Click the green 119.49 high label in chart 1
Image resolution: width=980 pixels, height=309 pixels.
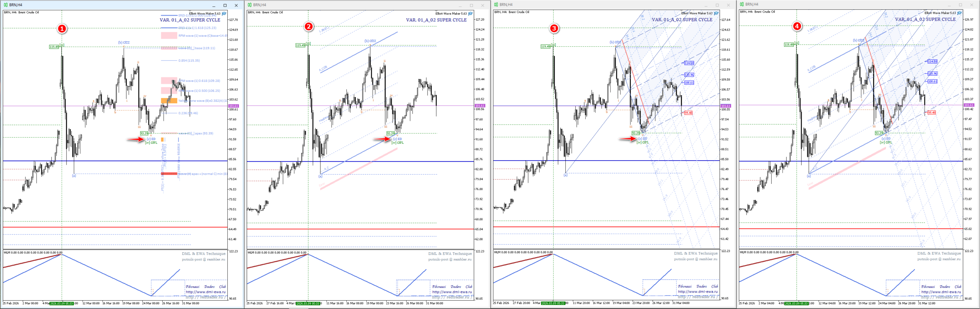(x=54, y=47)
